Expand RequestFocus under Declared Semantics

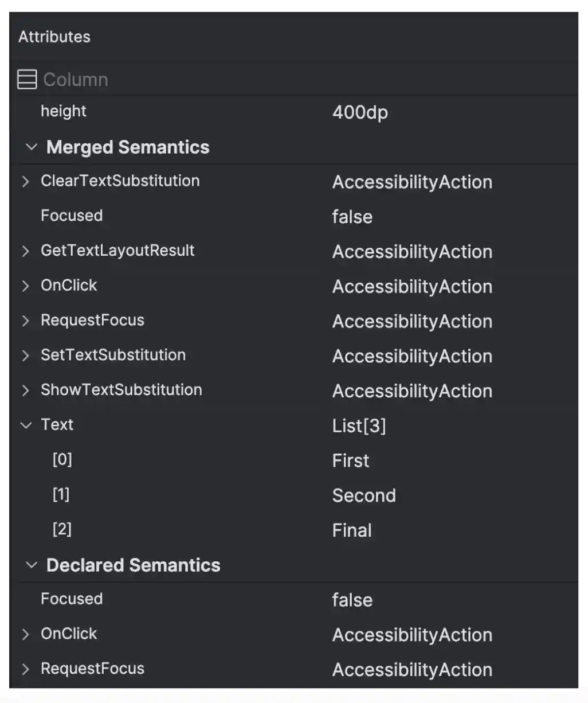point(26,669)
